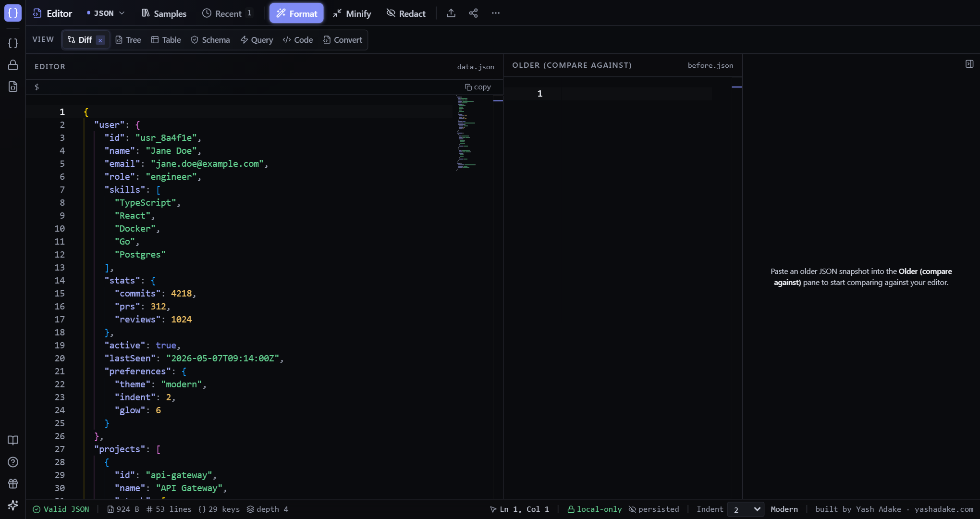Open the Code view

click(x=298, y=40)
